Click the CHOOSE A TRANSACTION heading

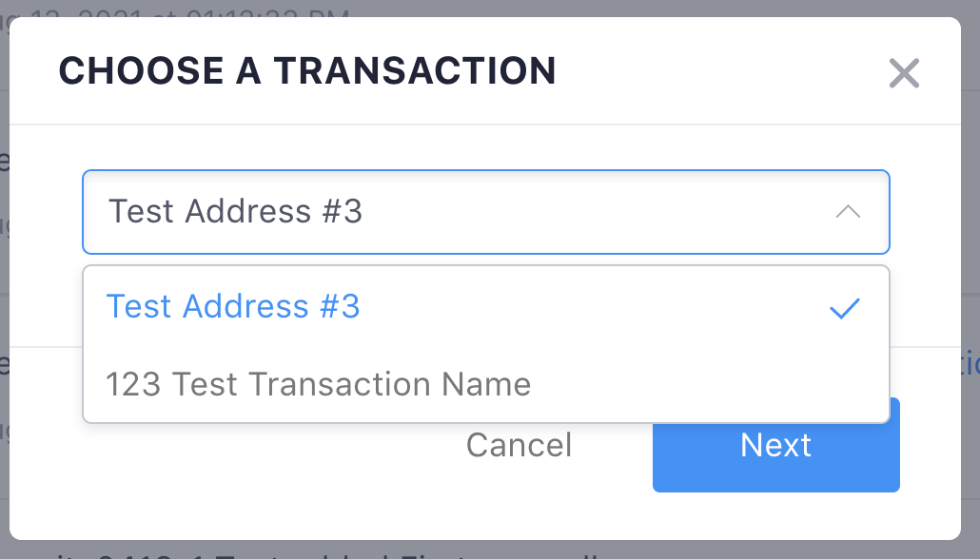tap(307, 71)
